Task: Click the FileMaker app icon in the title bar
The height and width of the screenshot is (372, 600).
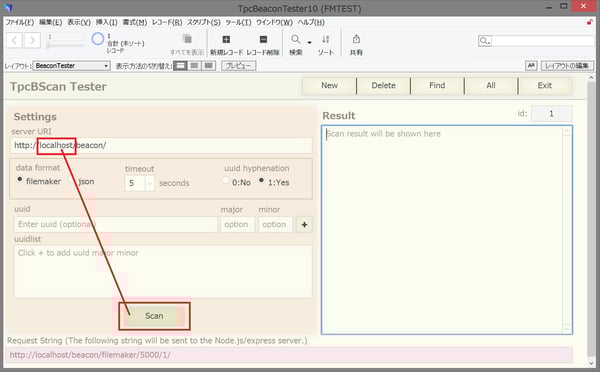Action: point(8,8)
